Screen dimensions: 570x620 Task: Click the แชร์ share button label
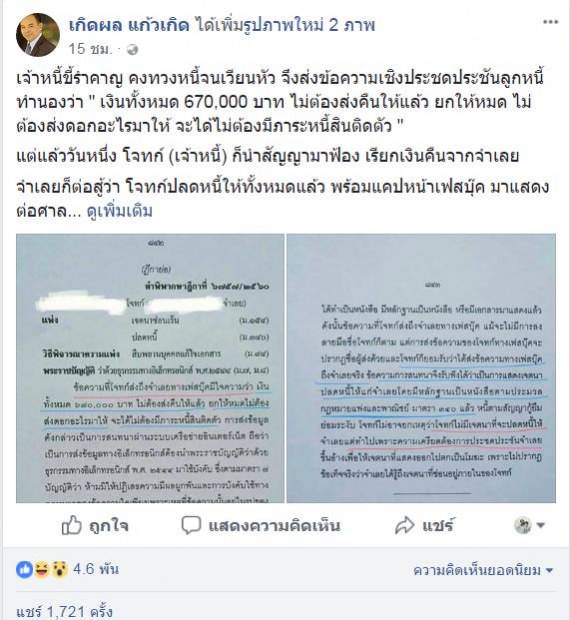(x=438, y=526)
